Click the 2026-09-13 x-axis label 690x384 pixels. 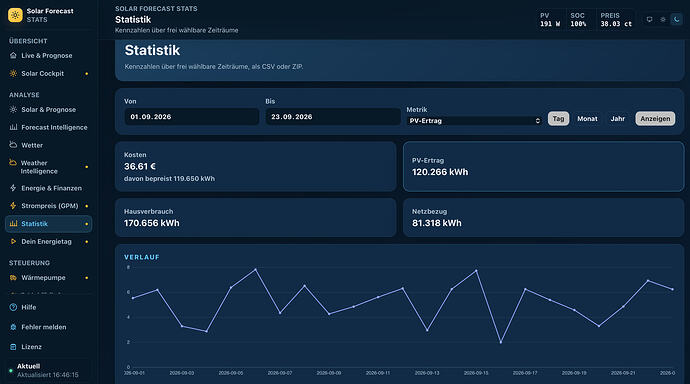click(x=427, y=373)
